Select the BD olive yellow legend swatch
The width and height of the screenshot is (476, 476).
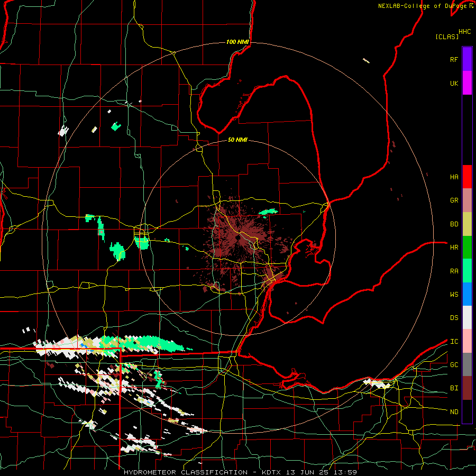(x=467, y=224)
